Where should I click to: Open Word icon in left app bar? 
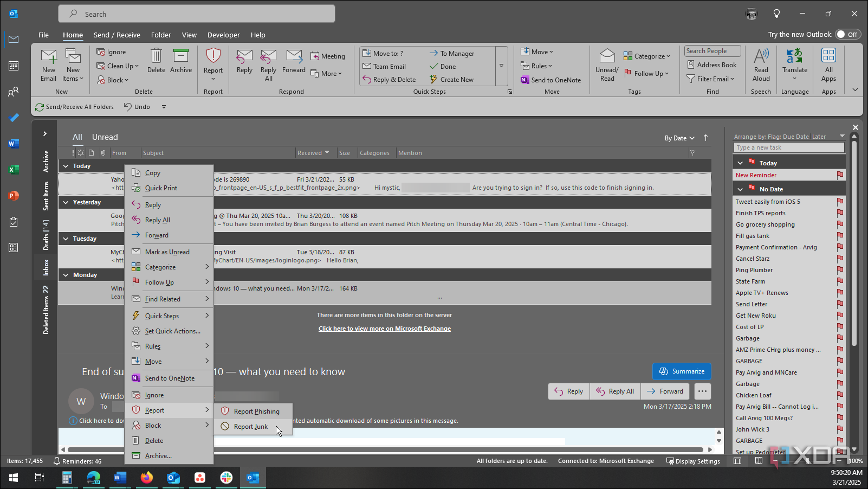point(14,144)
